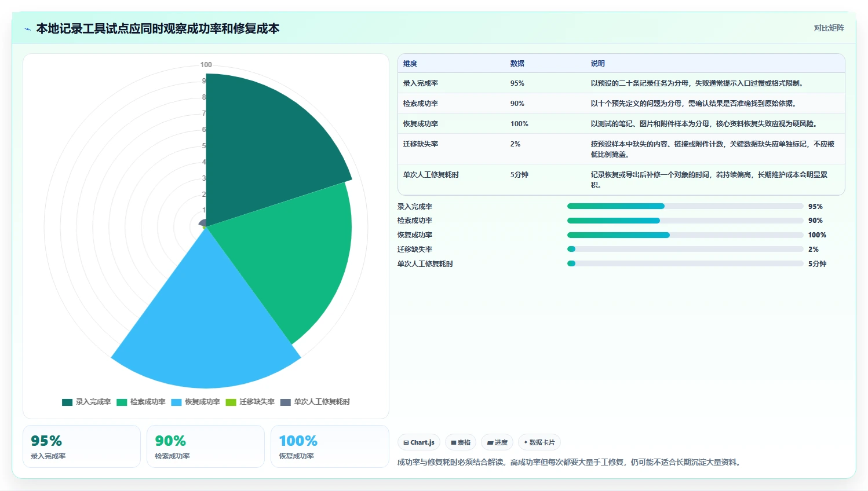Click description starting 以十个预先定义的问题为分母

pos(694,104)
